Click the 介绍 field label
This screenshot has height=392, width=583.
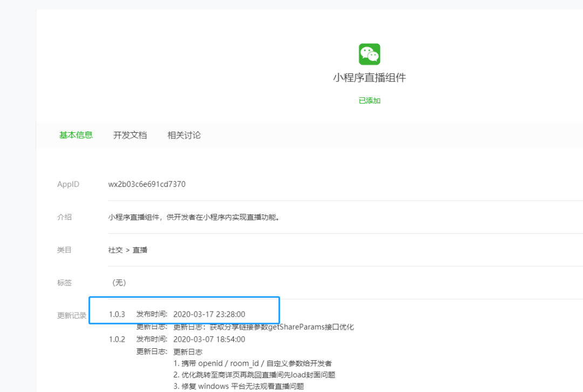[64, 217]
